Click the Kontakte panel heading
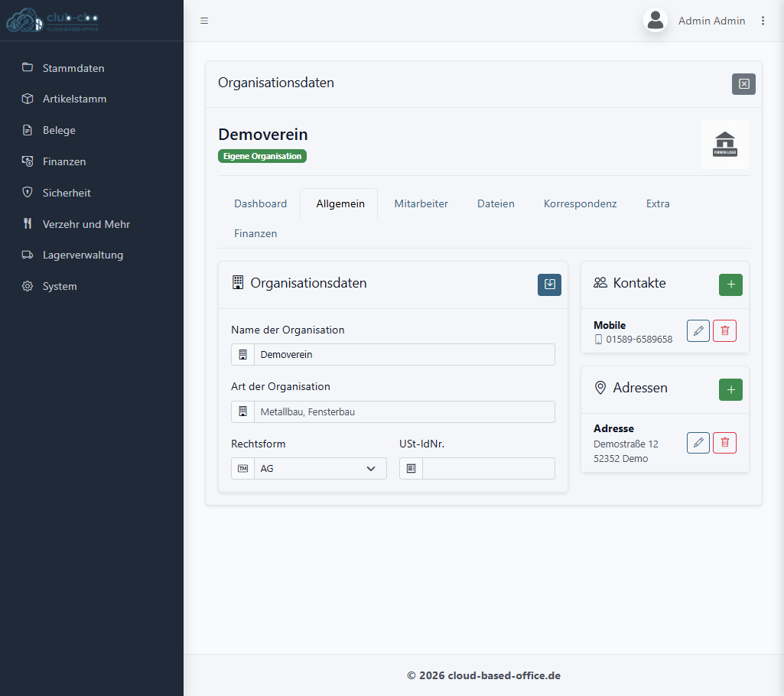This screenshot has height=696, width=784. (x=639, y=283)
